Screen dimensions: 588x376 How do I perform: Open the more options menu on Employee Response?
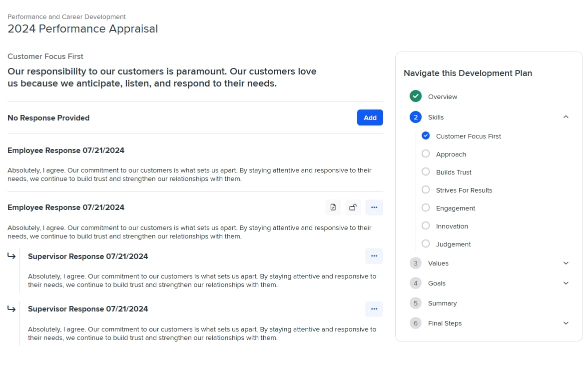point(374,207)
